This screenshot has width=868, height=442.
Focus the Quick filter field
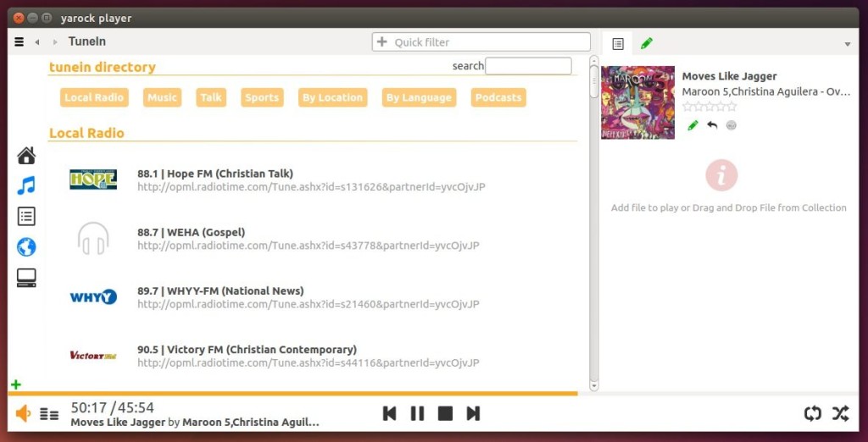481,42
